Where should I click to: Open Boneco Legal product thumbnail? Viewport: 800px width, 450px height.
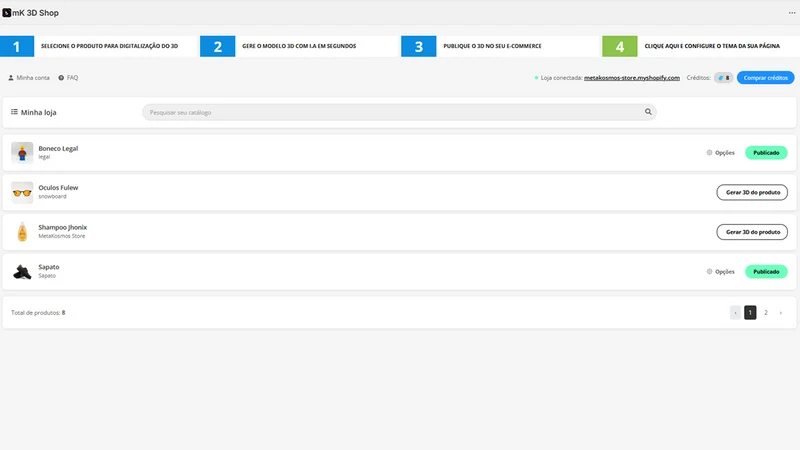22,153
